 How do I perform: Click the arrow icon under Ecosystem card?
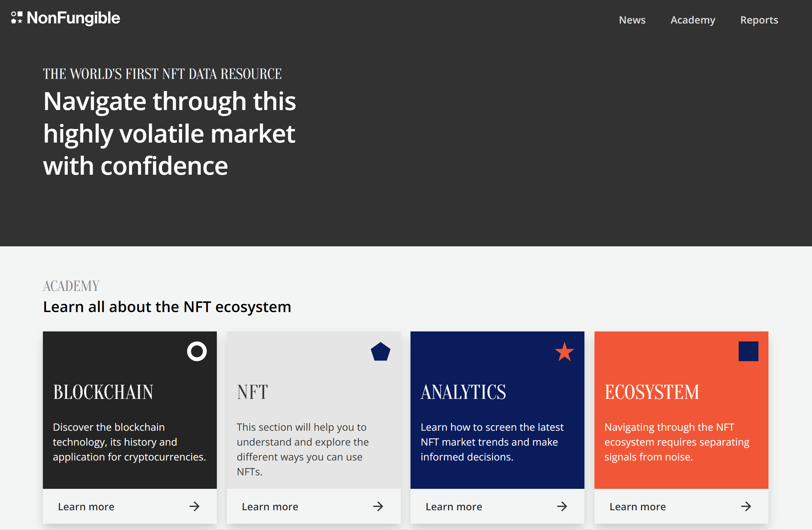[x=746, y=506]
